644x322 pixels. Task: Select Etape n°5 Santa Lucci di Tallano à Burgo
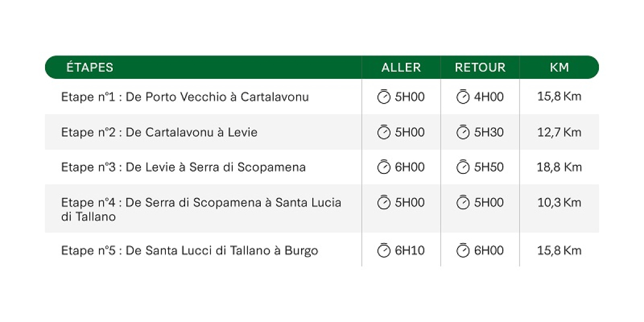[x=190, y=251]
